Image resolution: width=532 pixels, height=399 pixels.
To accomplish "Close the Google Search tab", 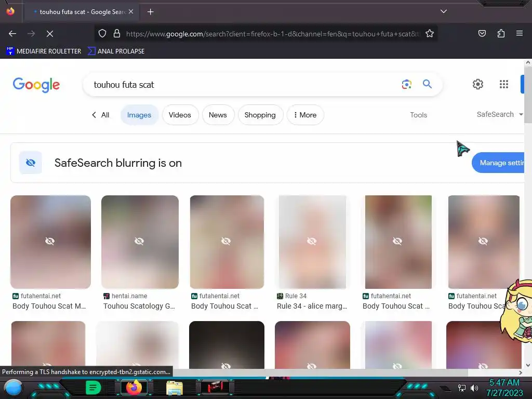I will tap(131, 12).
